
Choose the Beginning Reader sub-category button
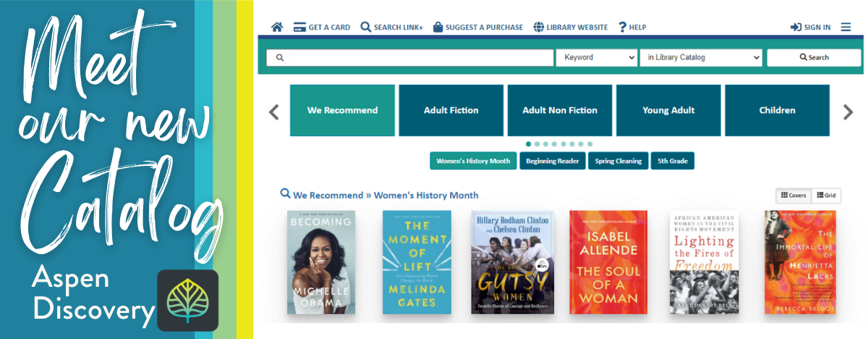[x=553, y=161]
